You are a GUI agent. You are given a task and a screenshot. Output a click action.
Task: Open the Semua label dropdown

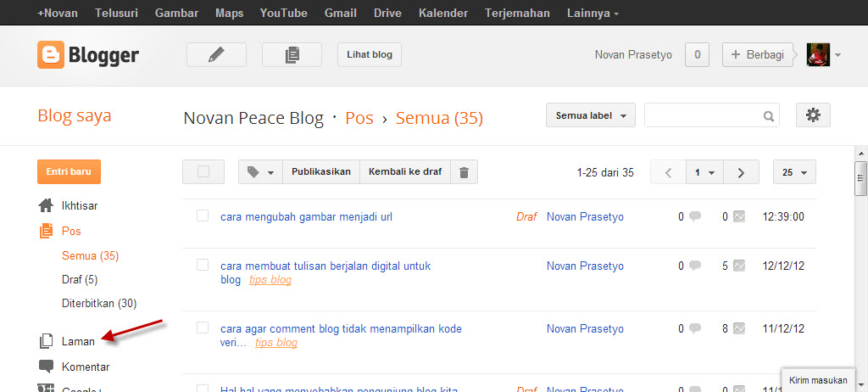coord(591,115)
